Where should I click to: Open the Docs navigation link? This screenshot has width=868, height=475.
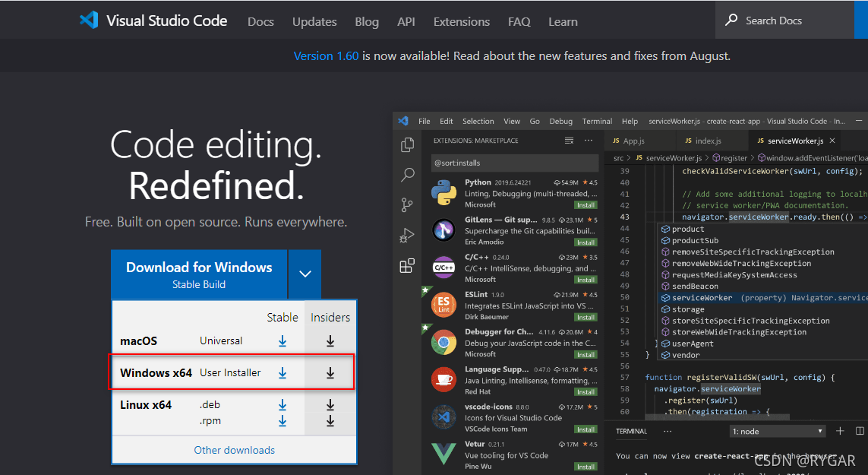coord(260,21)
